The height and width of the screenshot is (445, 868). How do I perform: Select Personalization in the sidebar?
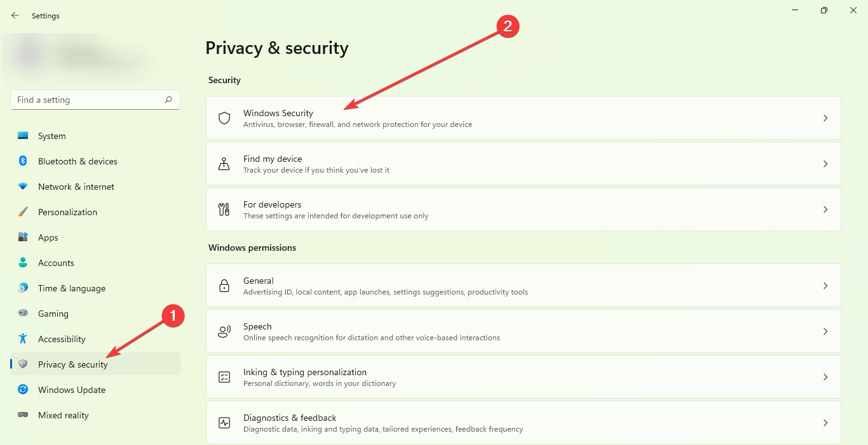pos(67,212)
